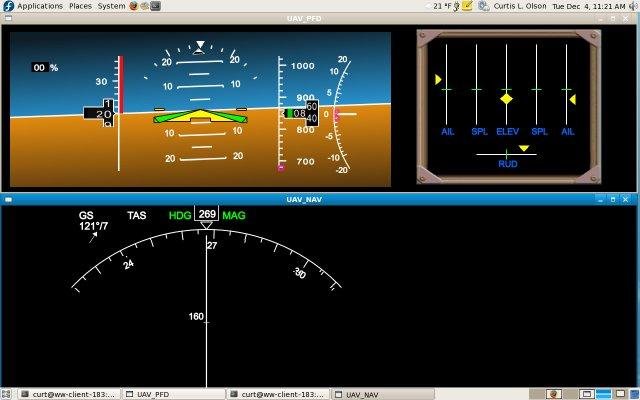Click the Show Desktop icon in bottom panel
The width and height of the screenshot is (640, 400).
click(6, 394)
